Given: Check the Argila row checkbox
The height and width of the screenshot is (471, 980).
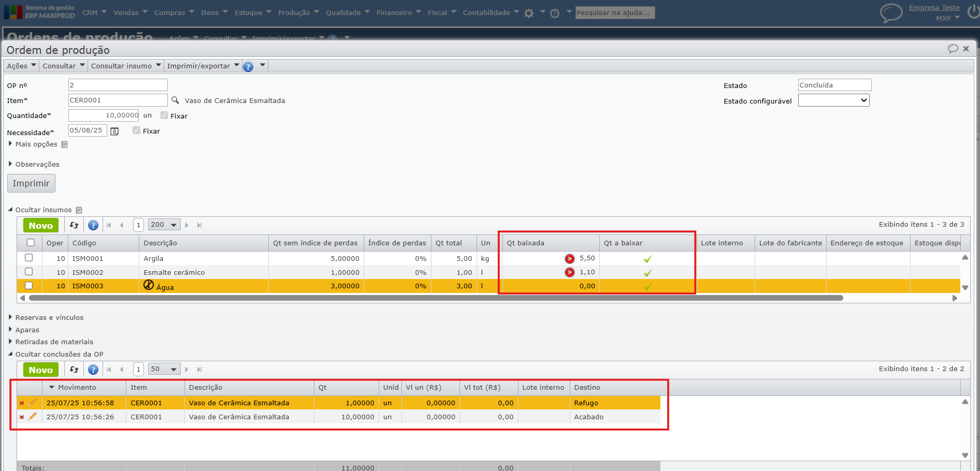Looking at the screenshot, I should point(29,258).
